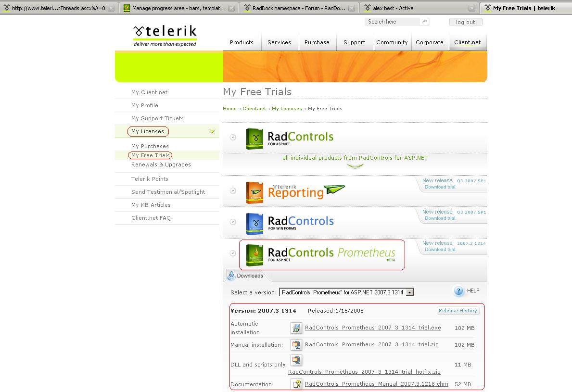Open Send Testimonial/Spotlight in sidebar
Screen dimensions: 572x392
tap(168, 192)
